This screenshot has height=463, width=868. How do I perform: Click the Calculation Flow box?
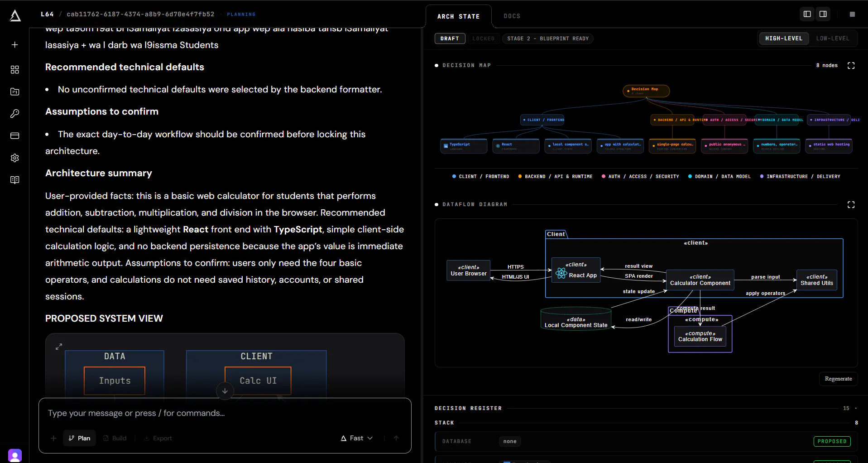[700, 337]
